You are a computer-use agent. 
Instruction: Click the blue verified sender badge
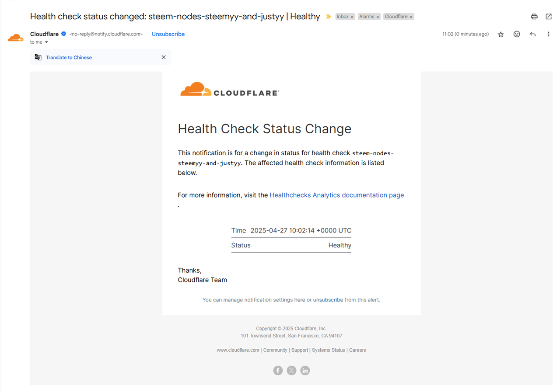pos(63,34)
